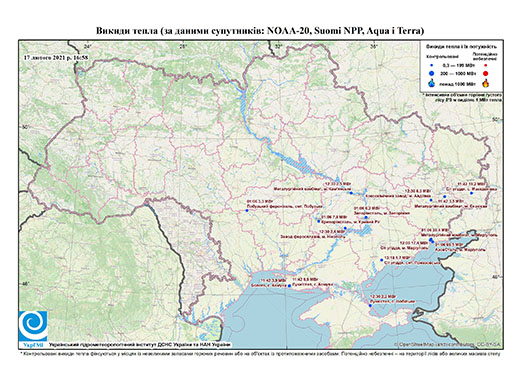
Task: Select the large blue circle legend symbol
Action: coord(431,73)
